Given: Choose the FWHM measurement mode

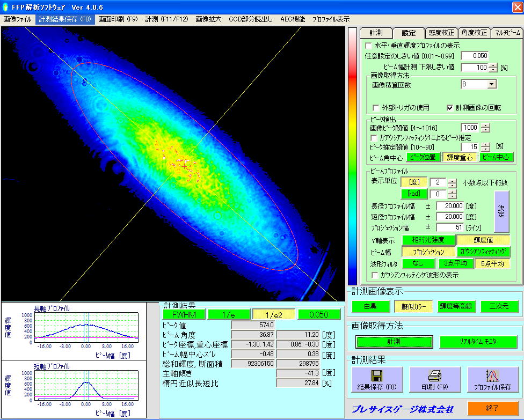Looking at the screenshot, I should [x=184, y=314].
